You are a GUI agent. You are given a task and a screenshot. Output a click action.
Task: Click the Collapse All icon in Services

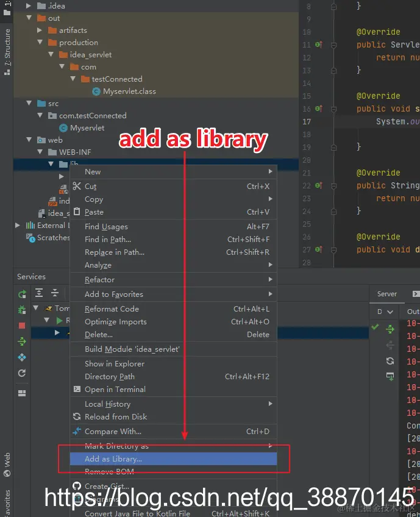click(x=55, y=293)
